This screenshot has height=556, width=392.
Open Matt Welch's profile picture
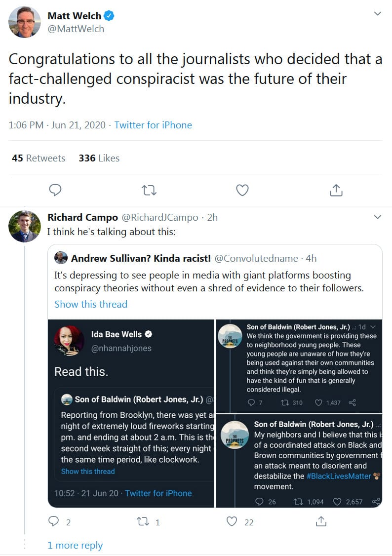(x=25, y=22)
